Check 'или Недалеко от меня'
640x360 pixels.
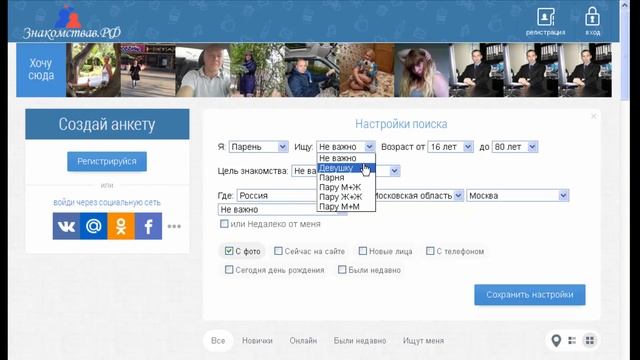[224, 224]
